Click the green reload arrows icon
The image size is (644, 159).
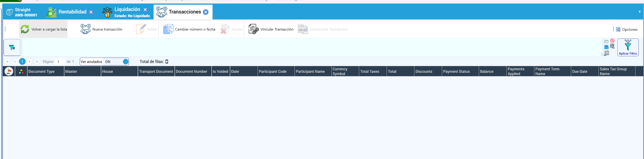[x=25, y=29]
